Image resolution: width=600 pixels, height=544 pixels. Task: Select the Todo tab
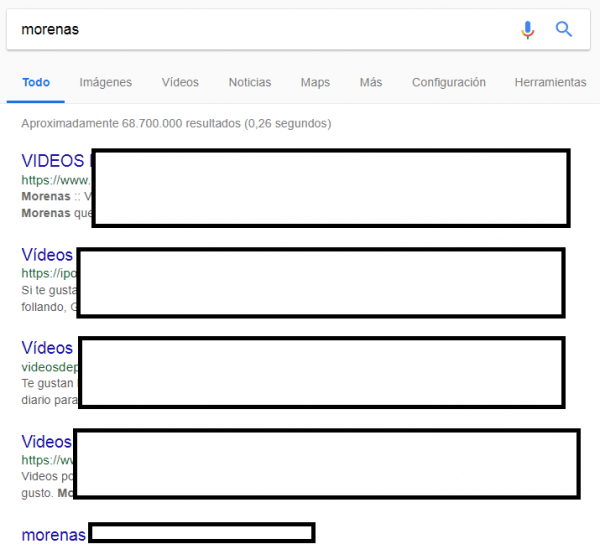36,82
